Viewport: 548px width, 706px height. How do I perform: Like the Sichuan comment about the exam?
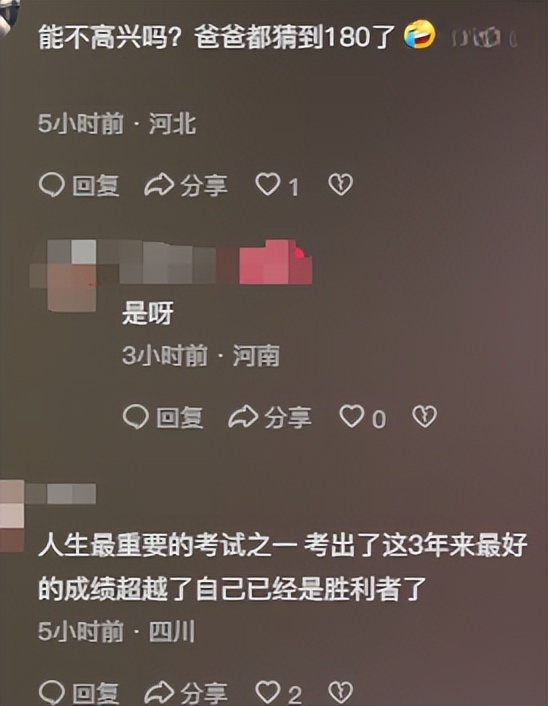pos(268,692)
